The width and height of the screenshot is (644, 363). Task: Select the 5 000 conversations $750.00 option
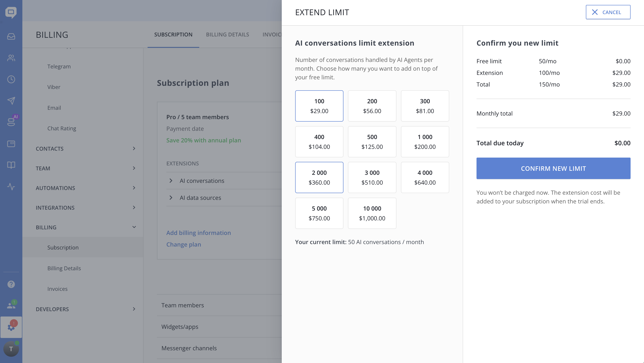319,213
